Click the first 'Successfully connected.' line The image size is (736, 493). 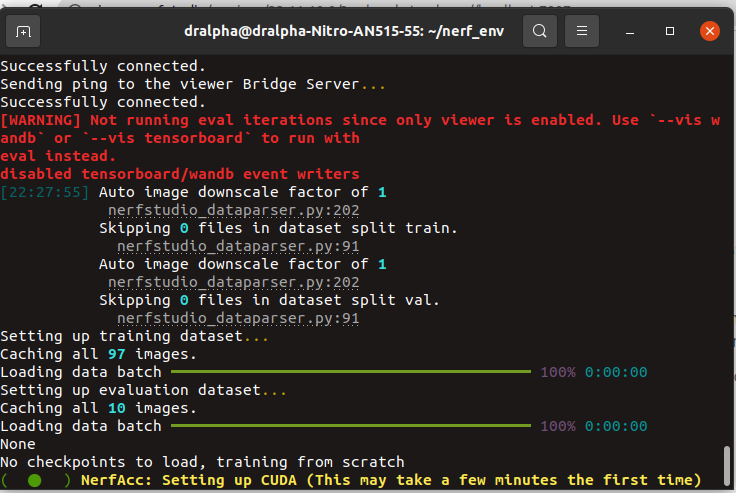[103, 66]
